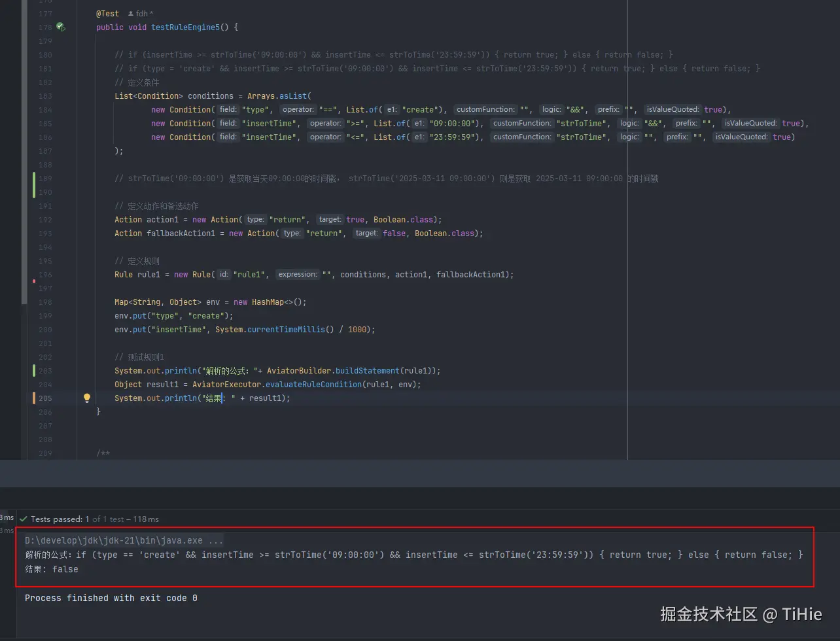This screenshot has height=641, width=840.
Task: Click the strToTime explanation comment on line 189
Action: coord(386,178)
